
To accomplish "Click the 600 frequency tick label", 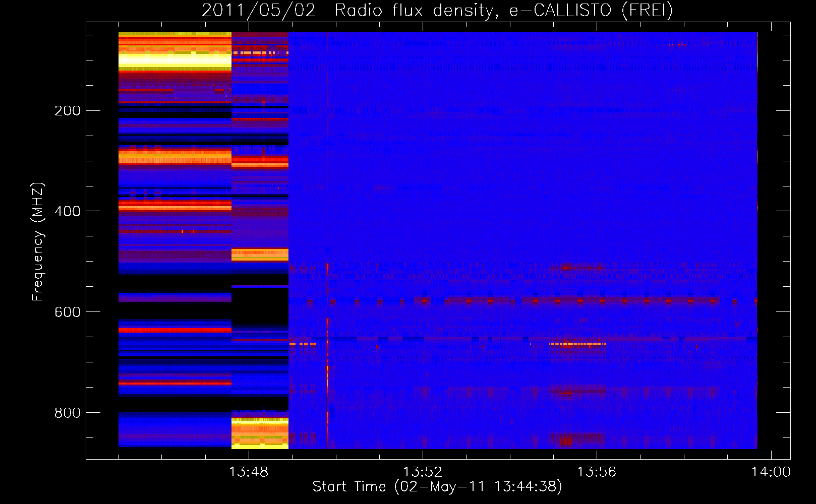I will [68, 312].
